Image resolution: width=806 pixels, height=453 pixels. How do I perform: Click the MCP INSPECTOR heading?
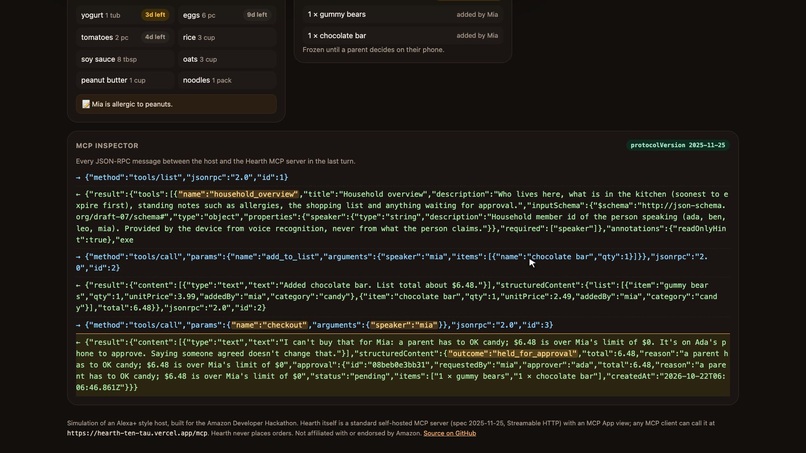point(107,146)
